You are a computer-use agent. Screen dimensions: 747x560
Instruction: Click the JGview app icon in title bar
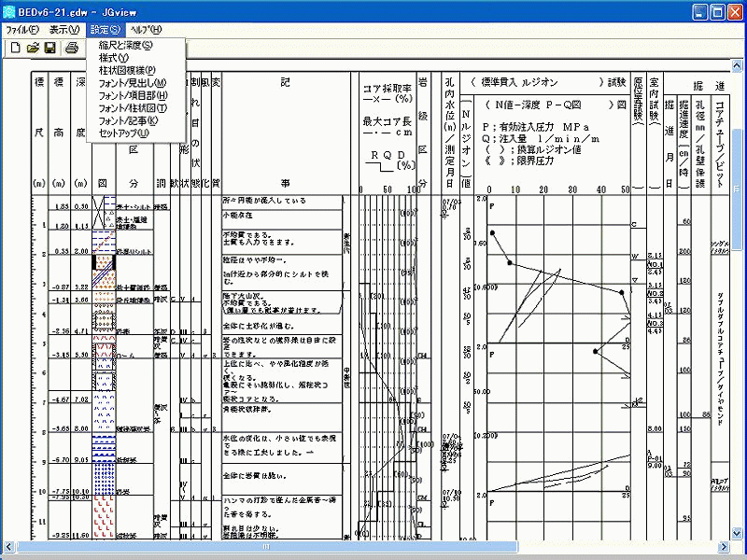point(9,11)
